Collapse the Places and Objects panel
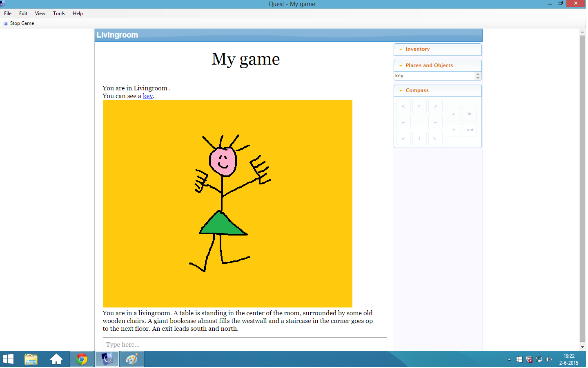Screen dimensions: 588x368 pos(400,65)
